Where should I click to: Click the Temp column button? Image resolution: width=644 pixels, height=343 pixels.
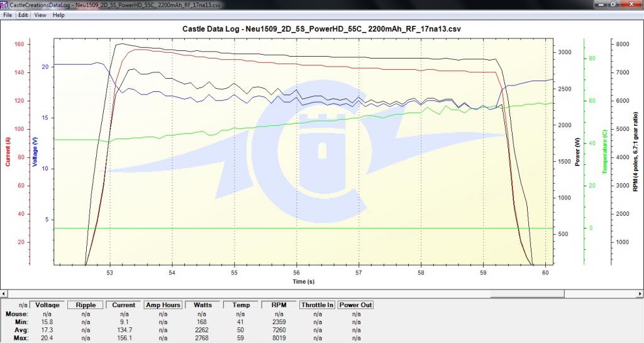tap(241, 305)
